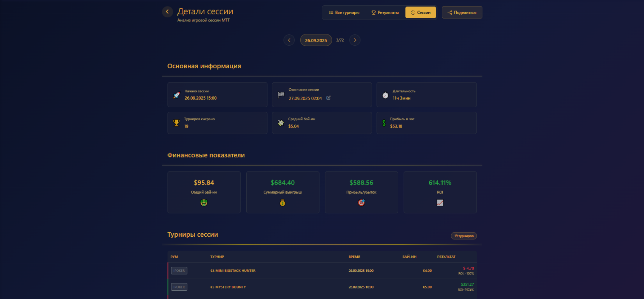Select the Сессии tab

point(420,12)
